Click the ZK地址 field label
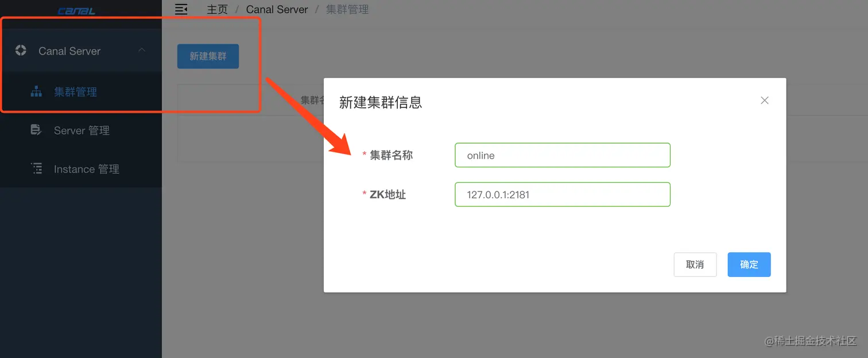The image size is (868, 358). [387, 194]
